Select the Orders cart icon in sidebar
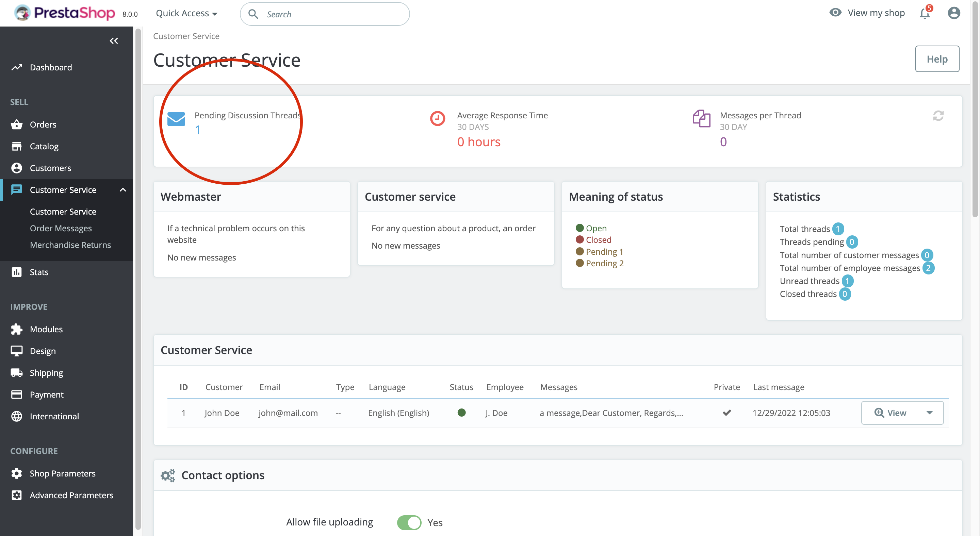Image resolution: width=980 pixels, height=536 pixels. pyautogui.click(x=17, y=124)
